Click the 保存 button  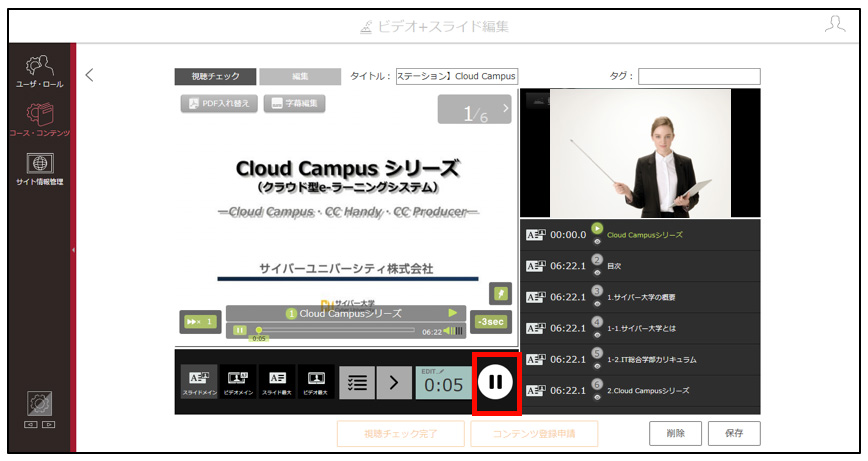734,433
